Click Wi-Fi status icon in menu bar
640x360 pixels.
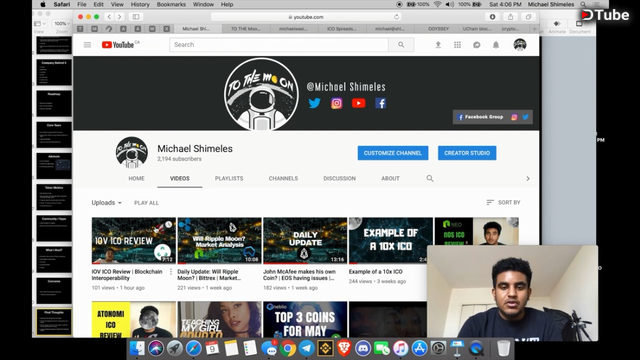point(438,4)
